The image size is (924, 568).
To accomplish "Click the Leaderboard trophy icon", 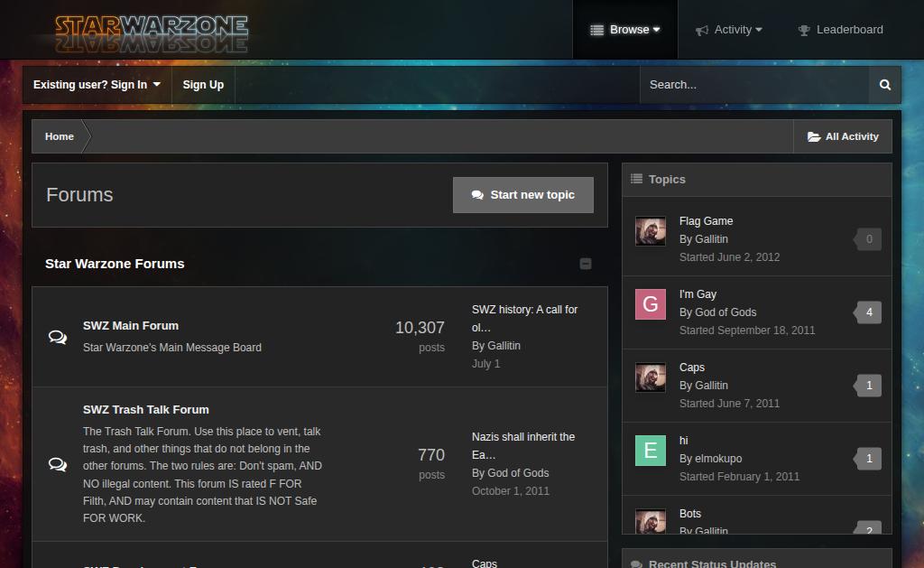I will (804, 30).
